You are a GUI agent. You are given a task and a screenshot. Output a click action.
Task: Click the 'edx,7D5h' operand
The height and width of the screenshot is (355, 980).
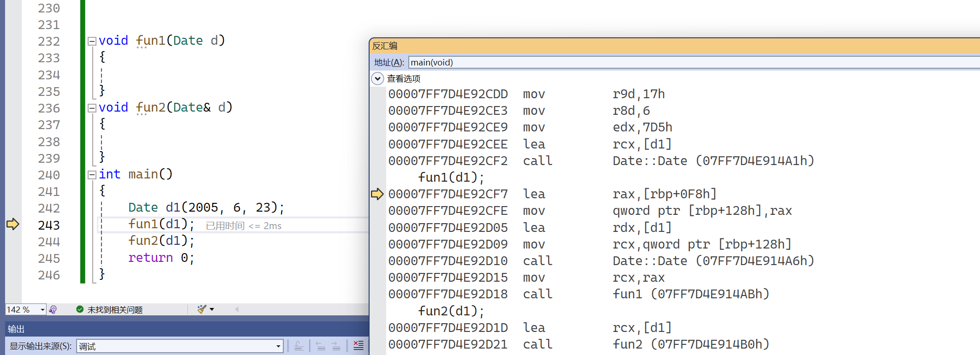click(642, 127)
